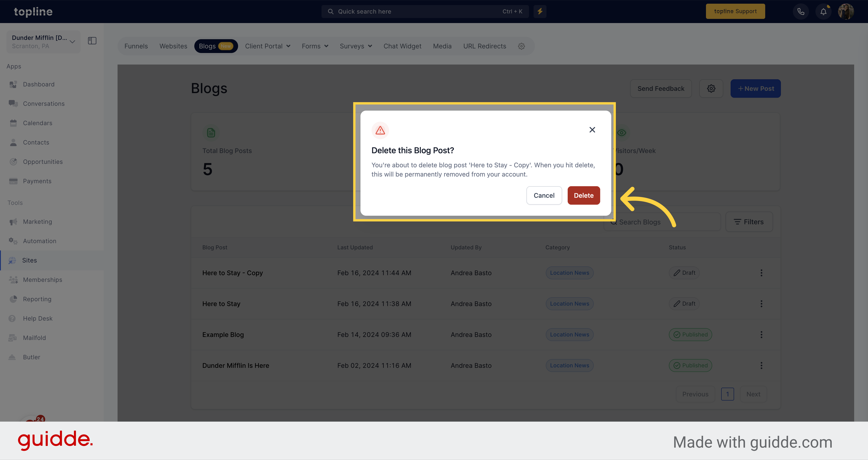Expand the Dunder Mifflin account switcher
The width and height of the screenshot is (868, 460).
point(44,42)
